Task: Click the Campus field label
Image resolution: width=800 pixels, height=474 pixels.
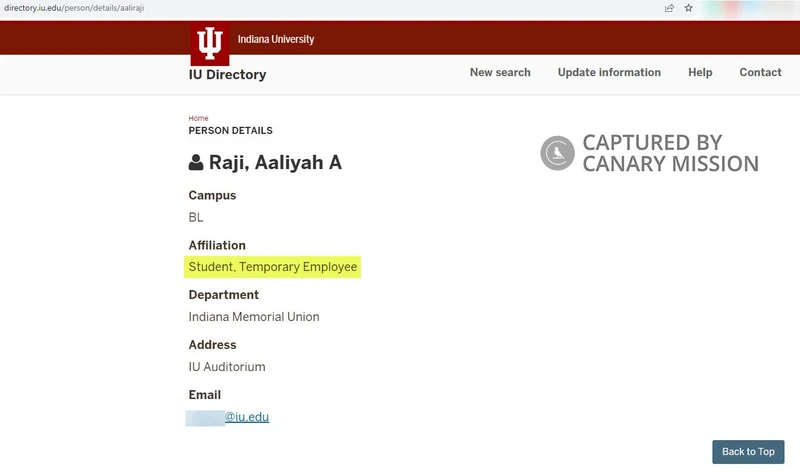Action: [x=212, y=195]
